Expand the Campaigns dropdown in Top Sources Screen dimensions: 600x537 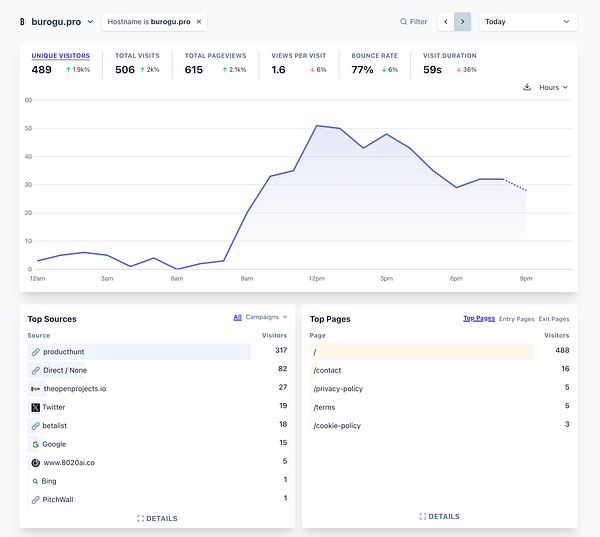point(267,318)
